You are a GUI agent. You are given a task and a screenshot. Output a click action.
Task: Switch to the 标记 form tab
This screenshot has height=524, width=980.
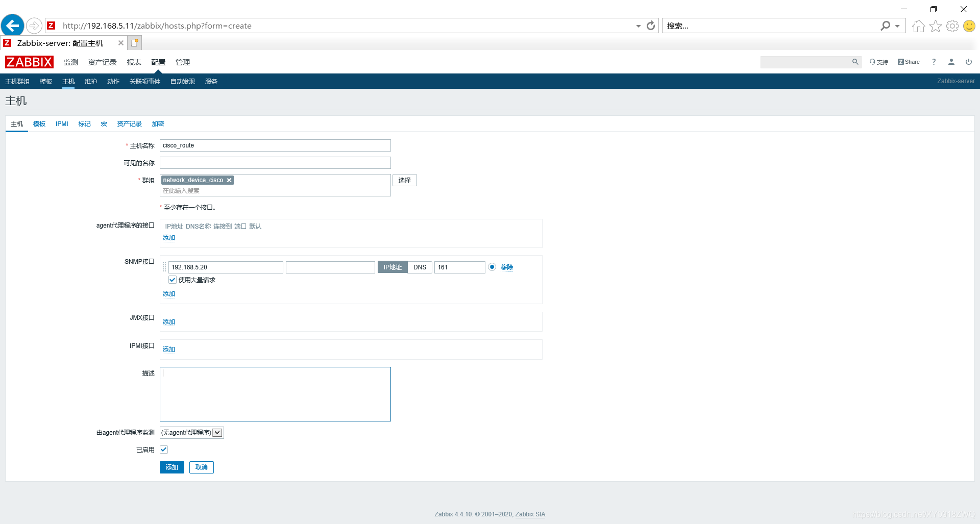pos(84,124)
